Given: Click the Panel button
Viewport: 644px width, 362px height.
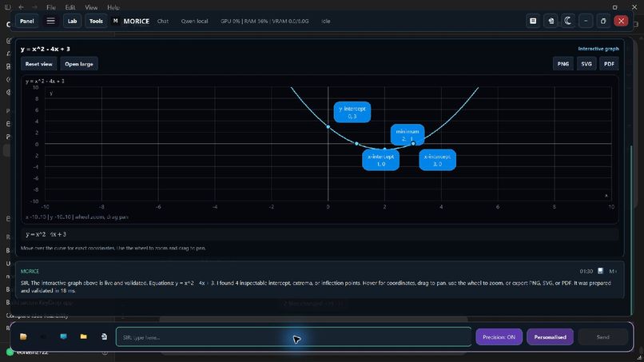Looking at the screenshot, I should click(26, 21).
